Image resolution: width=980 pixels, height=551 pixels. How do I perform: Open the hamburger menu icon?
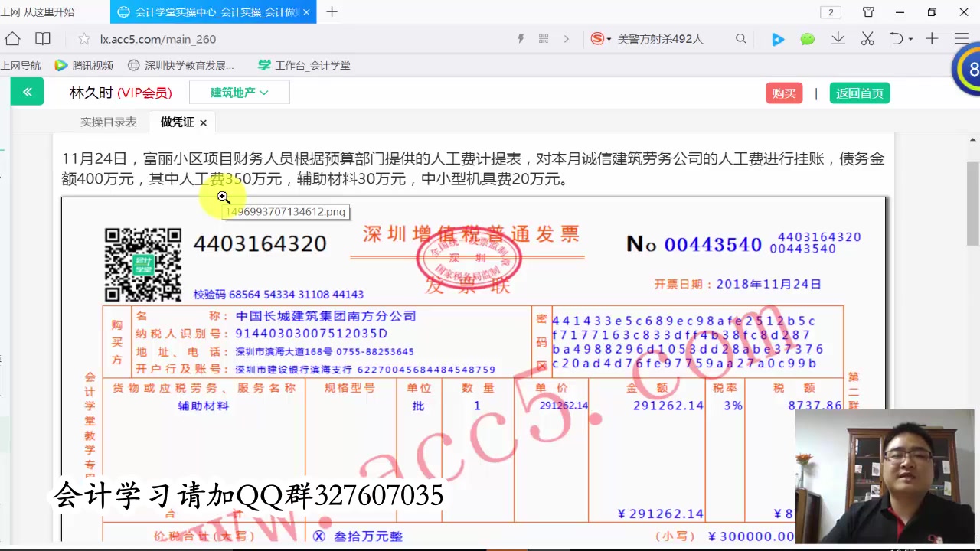tap(962, 39)
